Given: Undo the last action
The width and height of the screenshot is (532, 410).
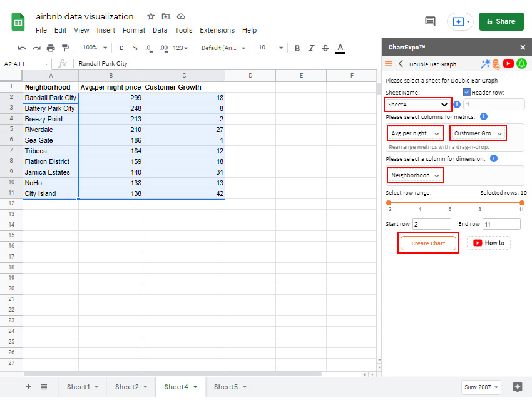Looking at the screenshot, I should pyautogui.click(x=22, y=48).
